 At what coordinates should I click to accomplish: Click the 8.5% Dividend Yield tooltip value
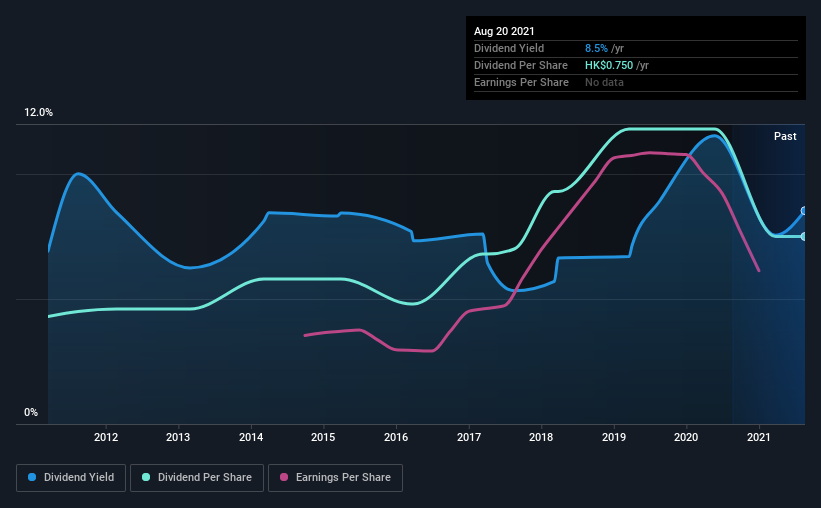596,48
